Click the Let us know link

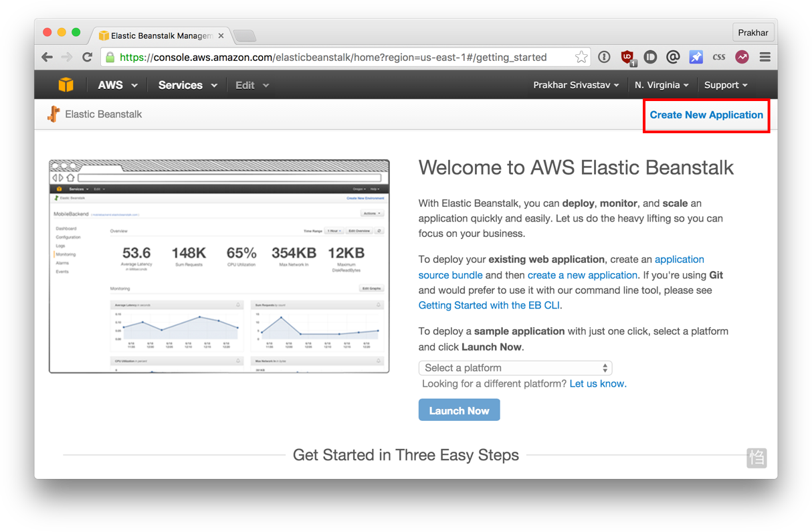click(x=597, y=383)
